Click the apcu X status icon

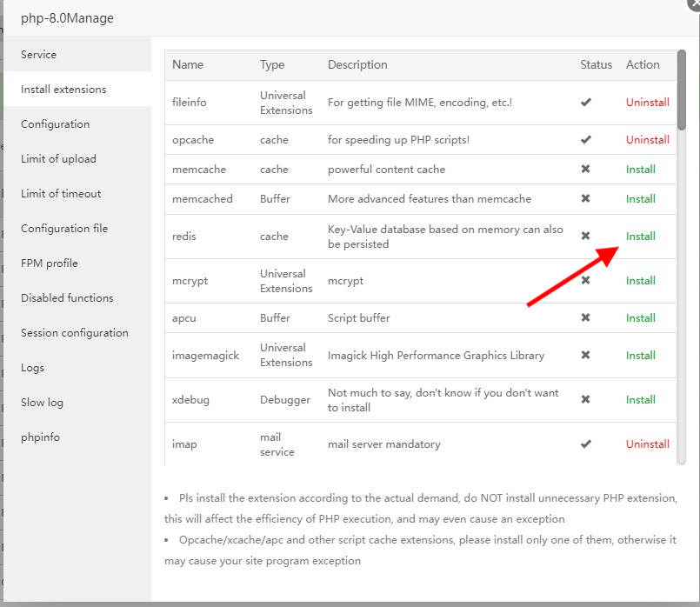pyautogui.click(x=586, y=318)
